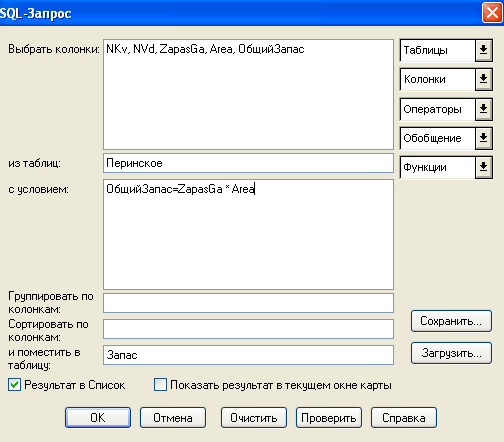This screenshot has height=442, width=504.
Task: Toggle the Результат в Список checkbox
Action: tap(14, 385)
